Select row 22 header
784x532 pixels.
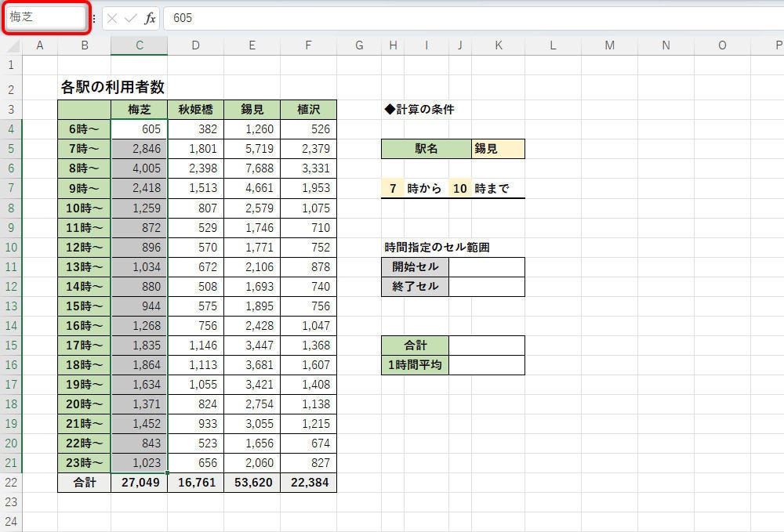[x=11, y=483]
